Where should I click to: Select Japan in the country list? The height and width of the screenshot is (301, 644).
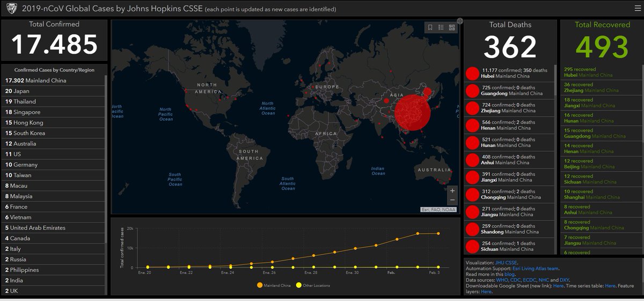tap(53, 91)
